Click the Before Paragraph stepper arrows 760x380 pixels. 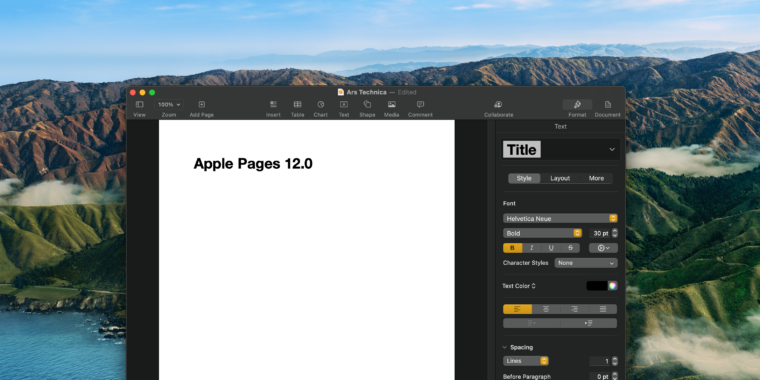point(615,377)
